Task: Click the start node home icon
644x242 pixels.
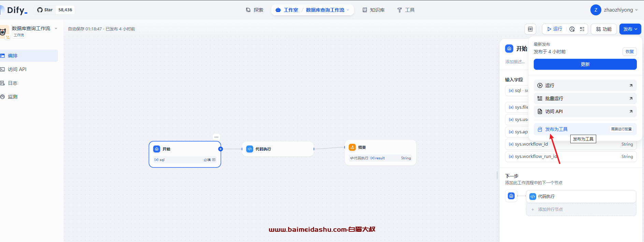Action: (157, 149)
